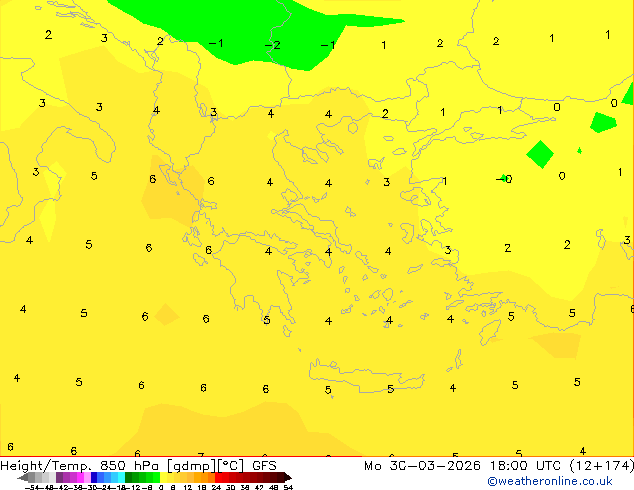Click the 850 hPa pressure level text
Viewport: 634px width, 490px height.
129,466
